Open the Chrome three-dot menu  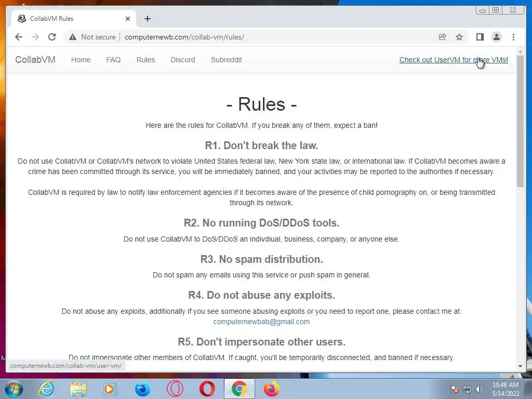[x=513, y=37]
